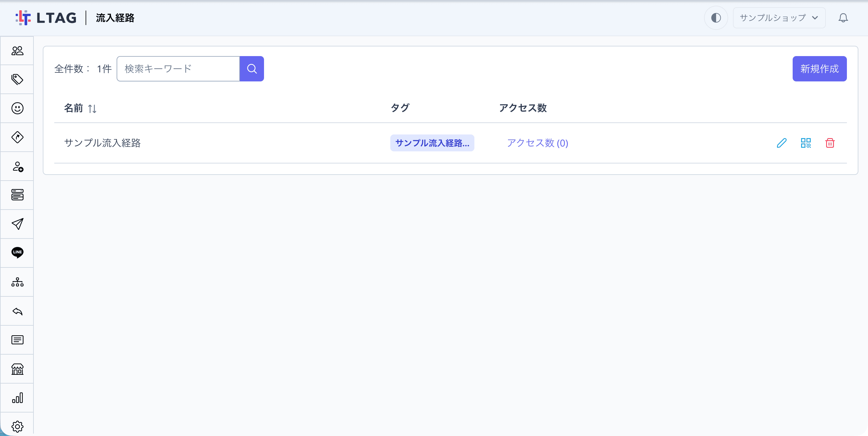The height and width of the screenshot is (436, 868).
Task: Open the inflow route diamond-arrow sidebar icon
Action: [17, 137]
